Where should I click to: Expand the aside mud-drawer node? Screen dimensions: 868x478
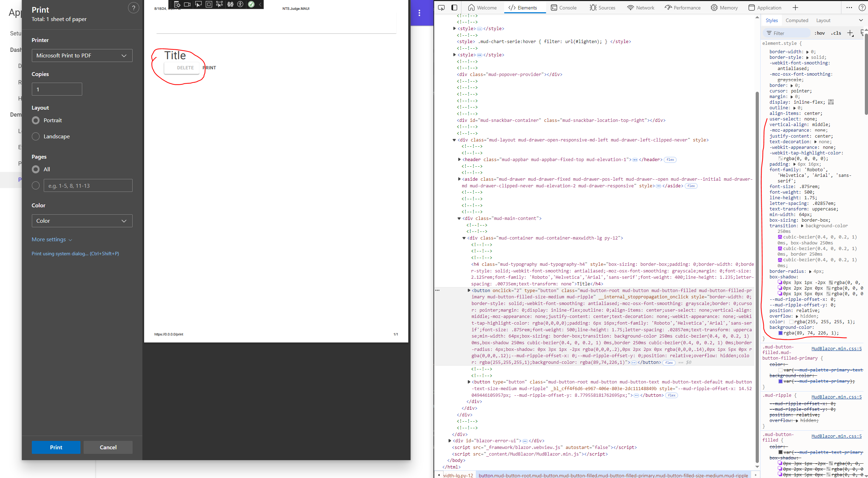coord(459,179)
